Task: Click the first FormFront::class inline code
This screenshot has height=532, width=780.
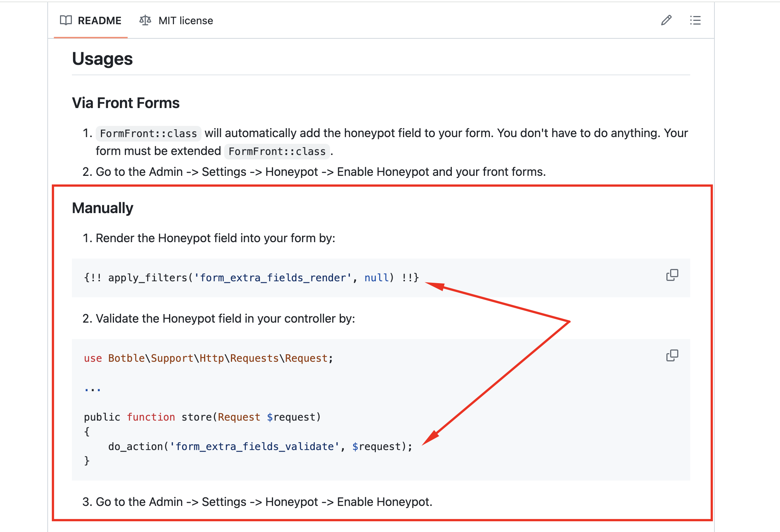Action: tap(148, 133)
